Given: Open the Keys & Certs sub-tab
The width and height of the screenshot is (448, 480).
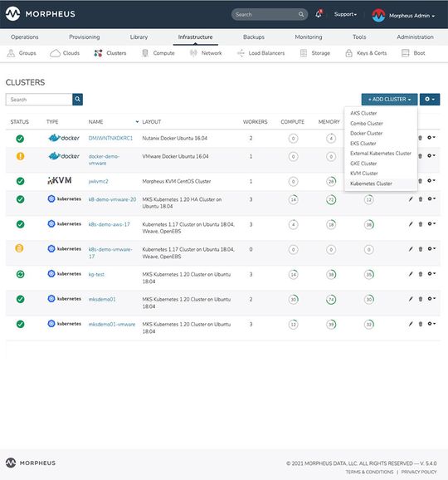Looking at the screenshot, I should [x=366, y=53].
